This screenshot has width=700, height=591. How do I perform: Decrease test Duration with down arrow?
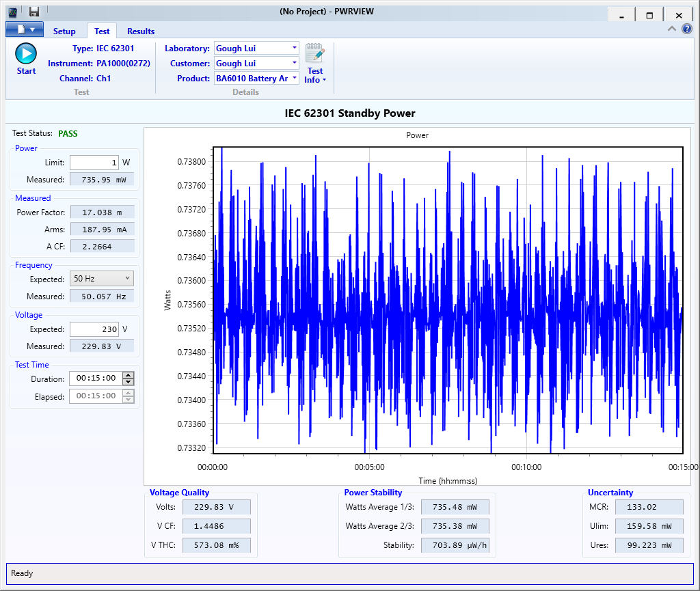click(129, 382)
